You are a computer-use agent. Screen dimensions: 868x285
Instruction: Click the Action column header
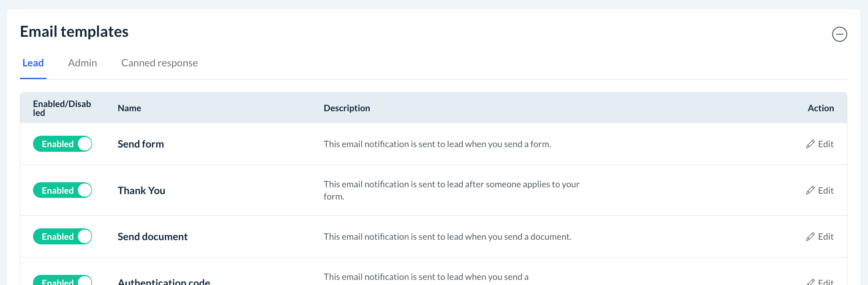tap(821, 108)
